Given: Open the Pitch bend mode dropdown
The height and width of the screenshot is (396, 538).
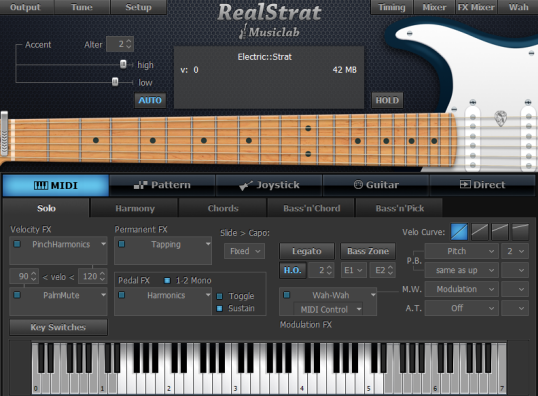Looking at the screenshot, I should pyautogui.click(x=462, y=251).
